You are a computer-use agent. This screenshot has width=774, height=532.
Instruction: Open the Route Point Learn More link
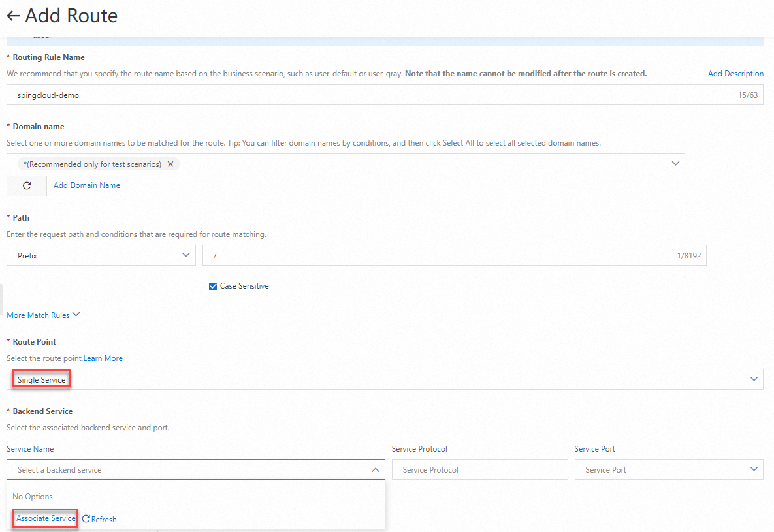(x=103, y=358)
